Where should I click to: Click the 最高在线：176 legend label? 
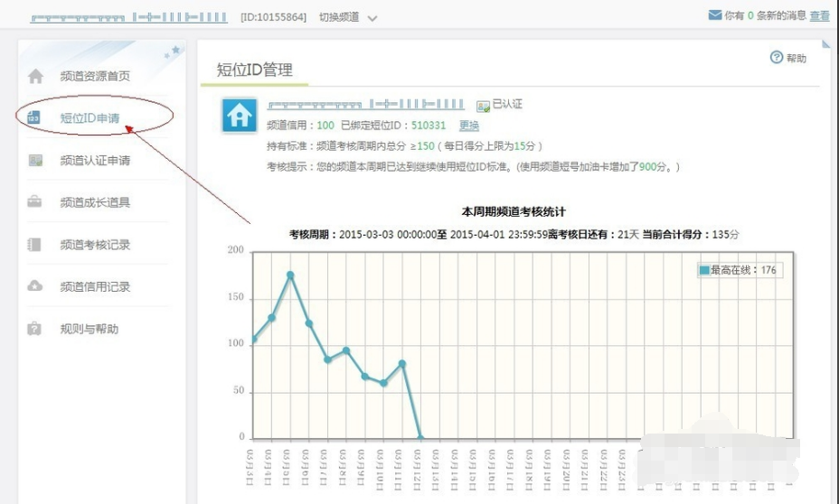point(743,270)
